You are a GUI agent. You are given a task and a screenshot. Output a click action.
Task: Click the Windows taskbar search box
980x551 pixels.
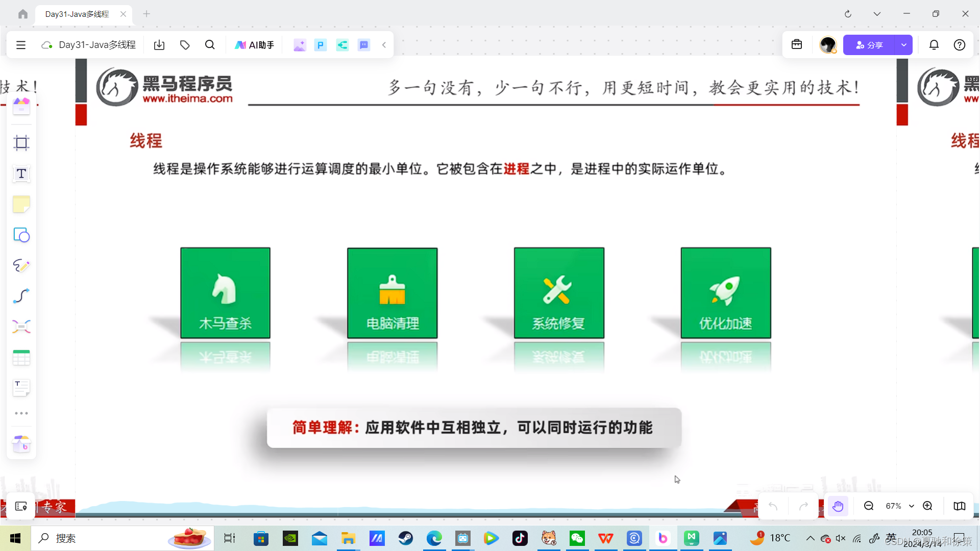click(102, 538)
